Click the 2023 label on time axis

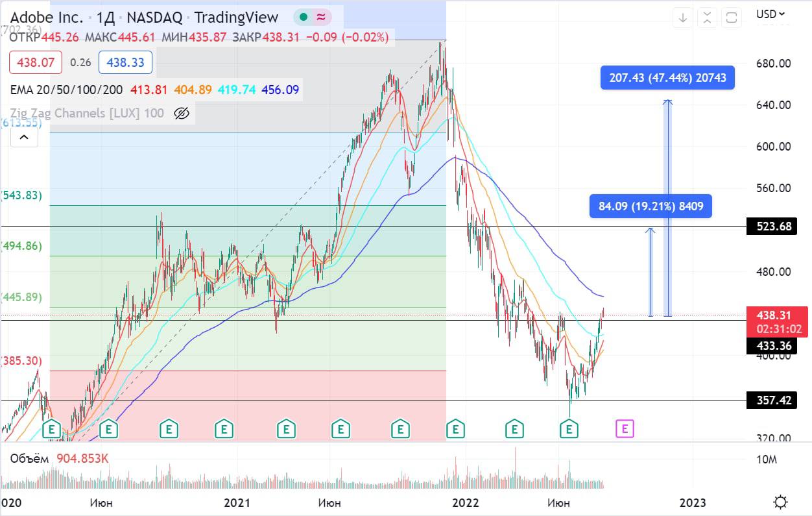(x=693, y=502)
